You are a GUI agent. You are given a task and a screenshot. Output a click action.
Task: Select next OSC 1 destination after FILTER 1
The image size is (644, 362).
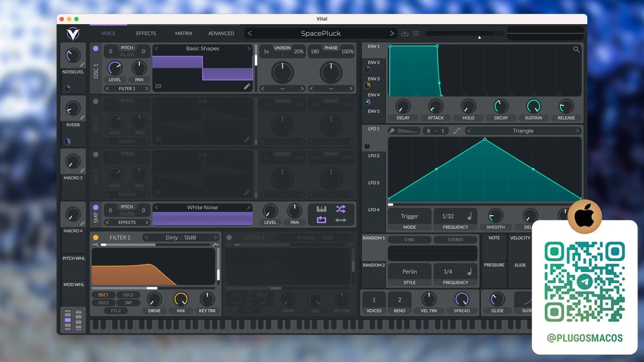(x=147, y=88)
